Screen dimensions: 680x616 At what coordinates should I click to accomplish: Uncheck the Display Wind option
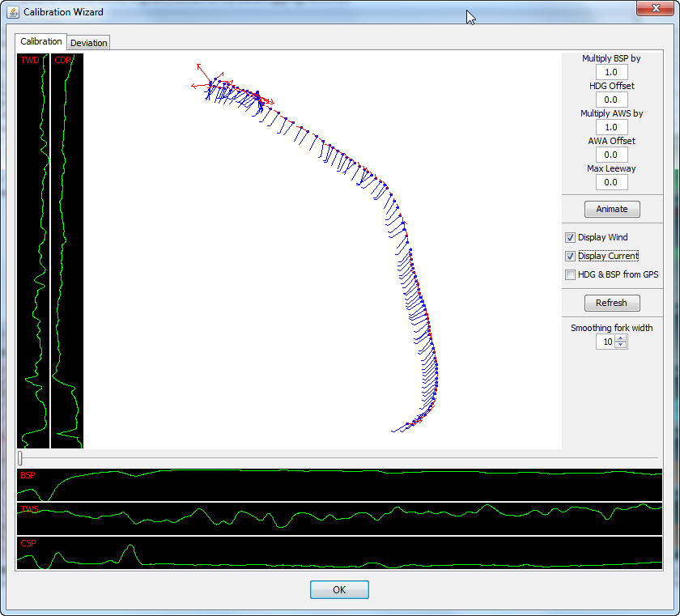tap(570, 237)
